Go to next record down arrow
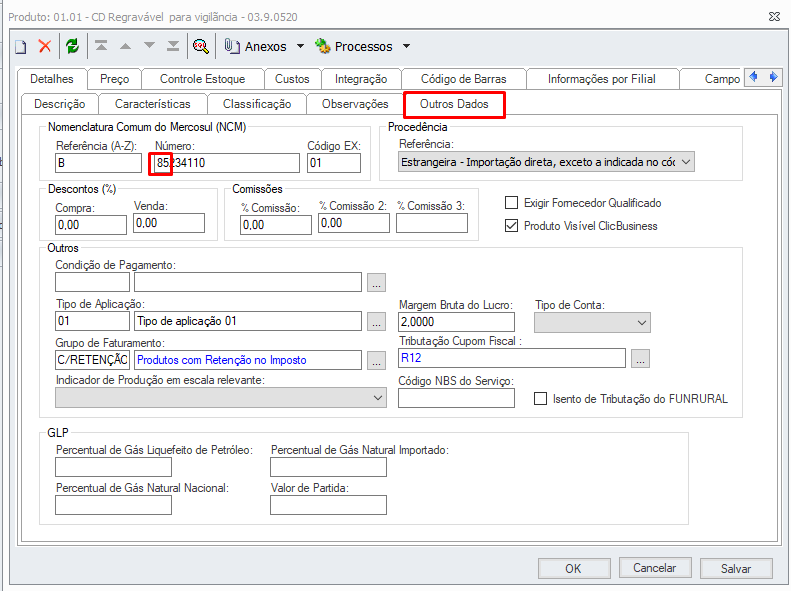Image resolution: width=791 pixels, height=591 pixels. coord(149,45)
